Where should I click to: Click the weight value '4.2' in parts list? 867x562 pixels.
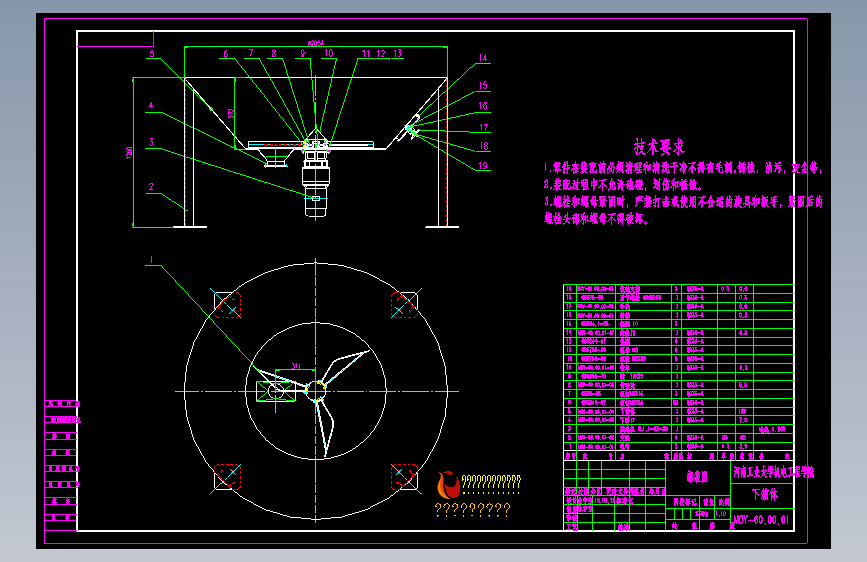click(x=743, y=332)
